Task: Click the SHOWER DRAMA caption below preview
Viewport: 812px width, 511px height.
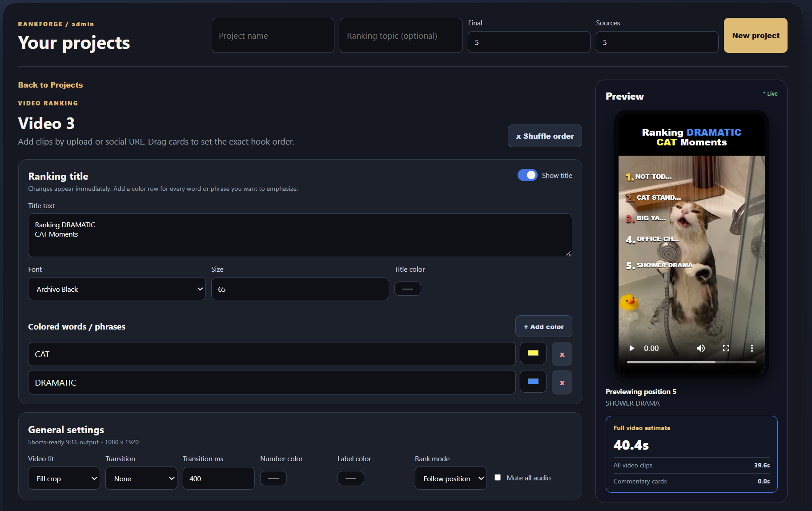Action: point(632,403)
